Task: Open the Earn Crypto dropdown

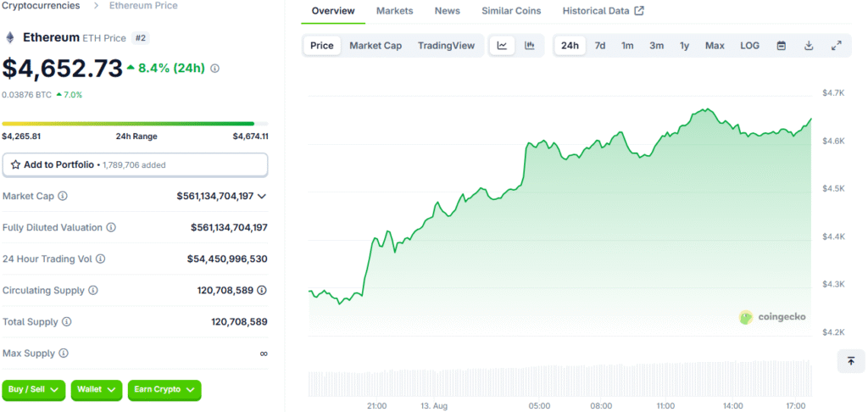Action: 164,390
